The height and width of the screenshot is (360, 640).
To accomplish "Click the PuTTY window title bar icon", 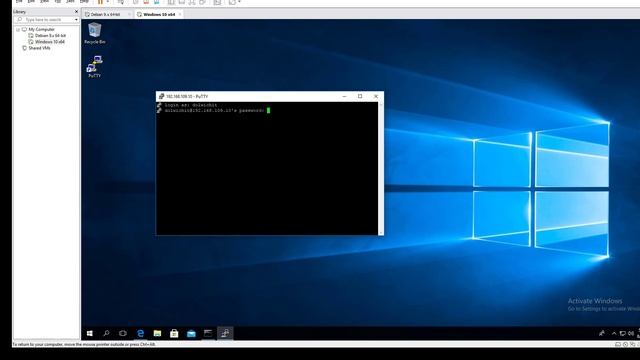I will pyautogui.click(x=161, y=96).
